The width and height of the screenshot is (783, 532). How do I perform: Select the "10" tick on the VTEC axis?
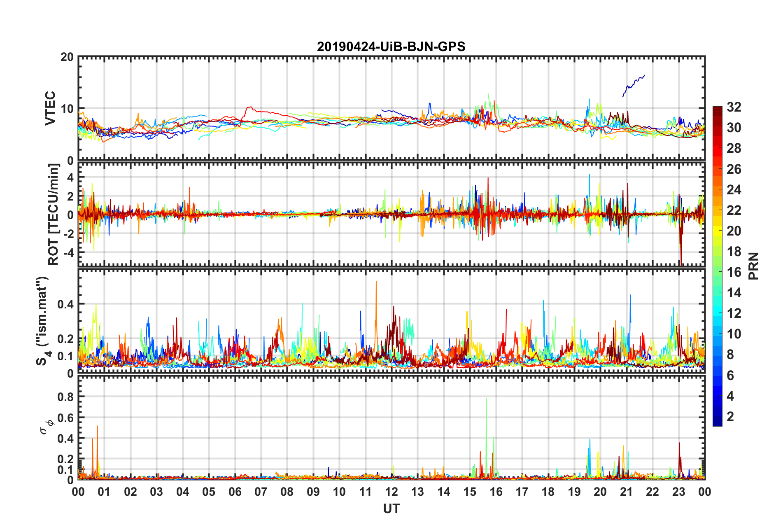(67, 109)
